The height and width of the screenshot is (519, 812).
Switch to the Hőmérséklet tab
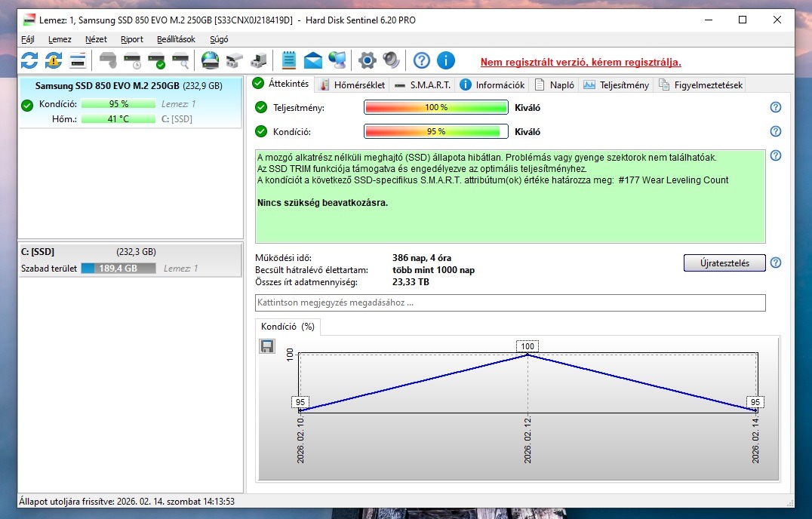(352, 84)
